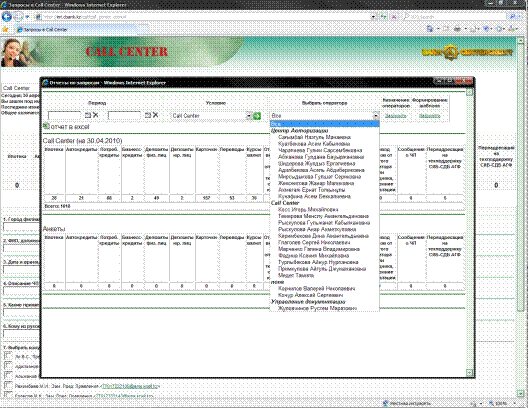Click email link in Ракимбаев М.И. row
529x409 pixels.
click(130, 386)
